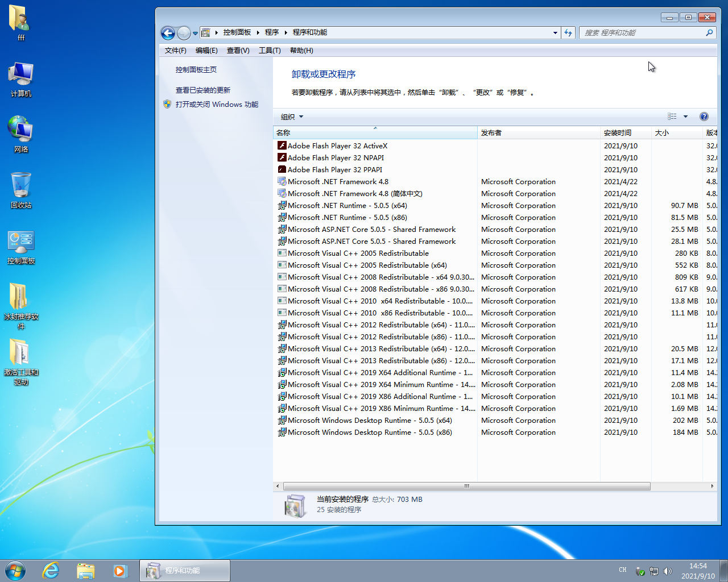Viewport: 728px width, 582px height.
Task: Open Windows Explorer from taskbar
Action: click(85, 570)
